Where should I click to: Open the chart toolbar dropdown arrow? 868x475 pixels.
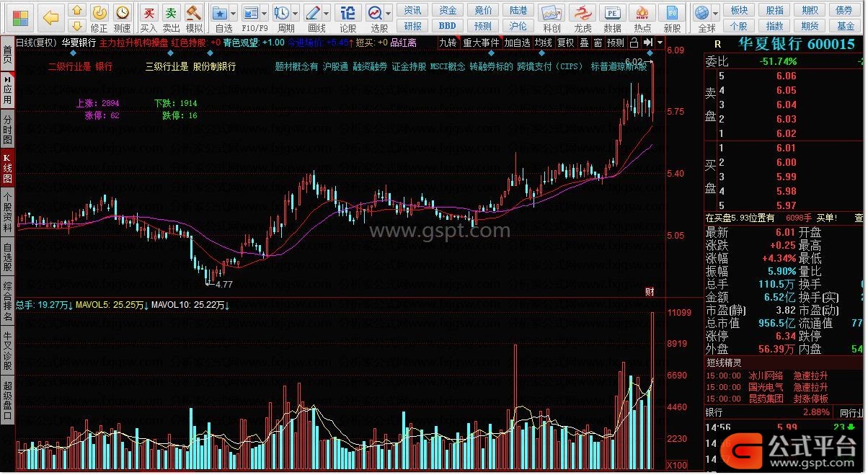pos(660,43)
